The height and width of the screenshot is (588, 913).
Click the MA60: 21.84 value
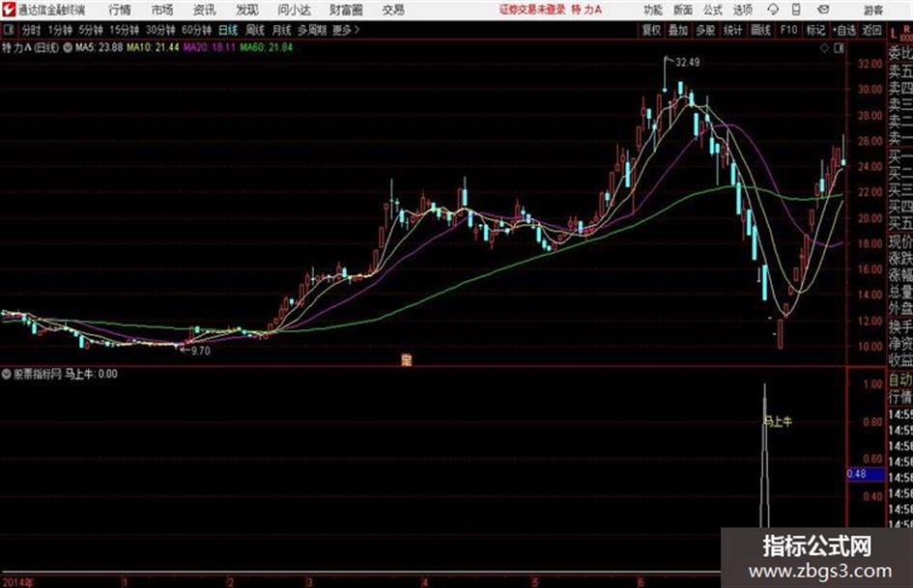click(x=266, y=47)
